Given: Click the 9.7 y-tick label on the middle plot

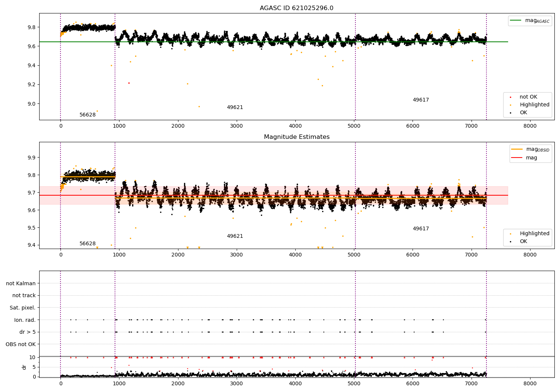Looking at the screenshot, I should pyautogui.click(x=31, y=193).
